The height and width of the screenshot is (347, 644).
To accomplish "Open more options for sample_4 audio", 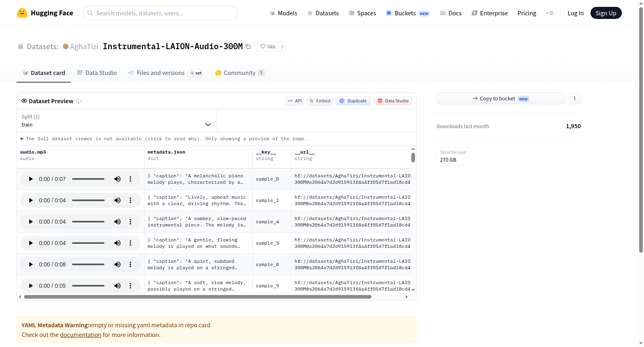I will point(130,222).
